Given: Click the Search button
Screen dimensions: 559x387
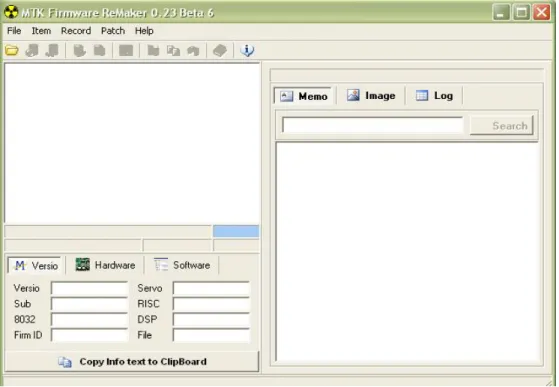Looking at the screenshot, I should 502,125.
